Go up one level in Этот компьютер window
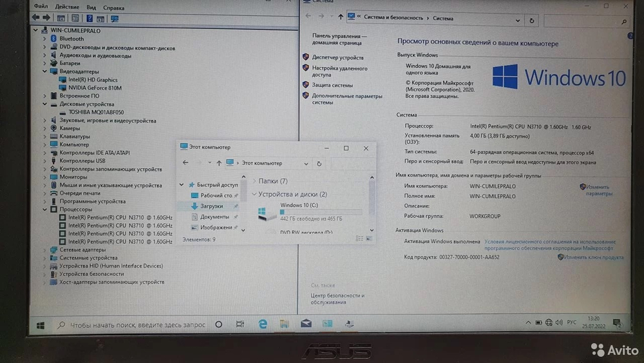644x363 pixels. (x=219, y=163)
